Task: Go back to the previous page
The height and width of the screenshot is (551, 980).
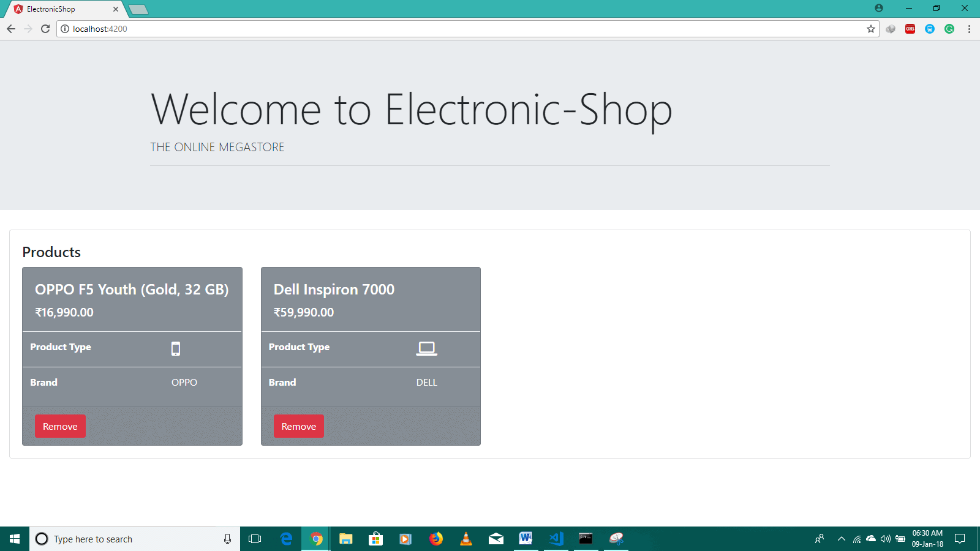Action: tap(11, 29)
